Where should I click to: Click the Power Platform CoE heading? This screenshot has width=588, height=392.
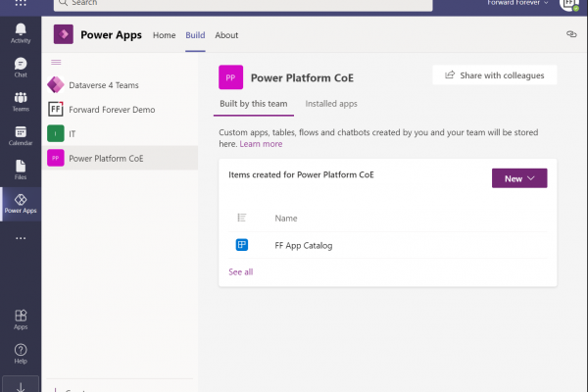click(x=302, y=77)
